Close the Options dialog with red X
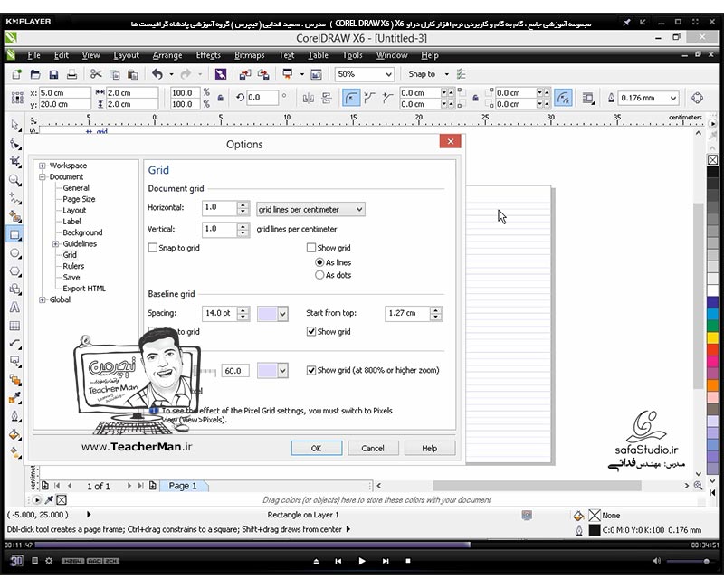This screenshot has width=724, height=588. (451, 141)
